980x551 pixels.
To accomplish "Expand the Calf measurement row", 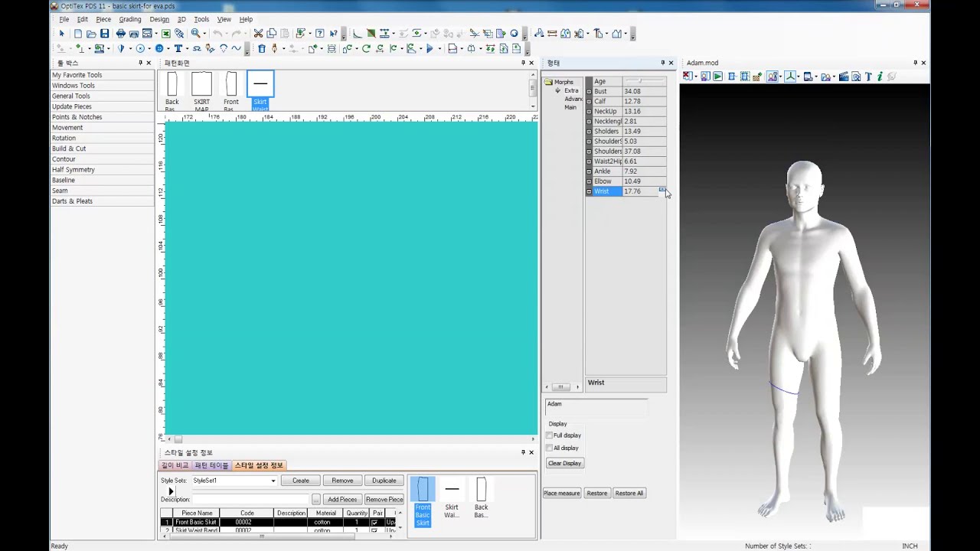I will 589,101.
